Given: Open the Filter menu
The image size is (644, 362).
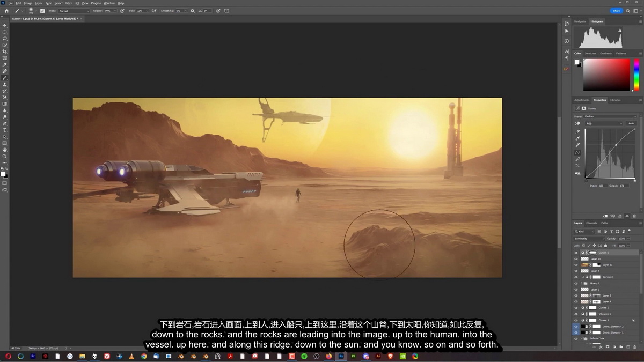Looking at the screenshot, I should (x=69, y=3).
